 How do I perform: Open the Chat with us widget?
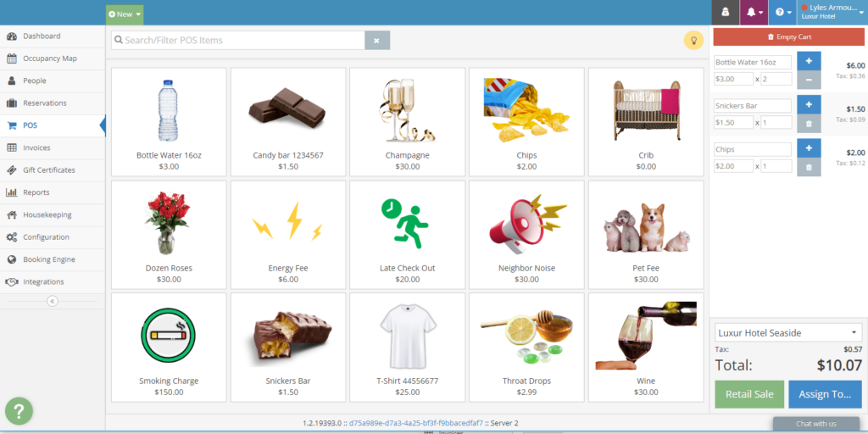click(816, 424)
